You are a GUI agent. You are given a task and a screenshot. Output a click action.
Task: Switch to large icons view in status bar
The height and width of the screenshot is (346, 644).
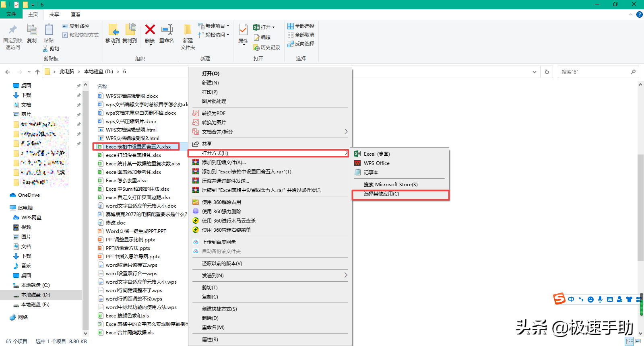(638, 341)
